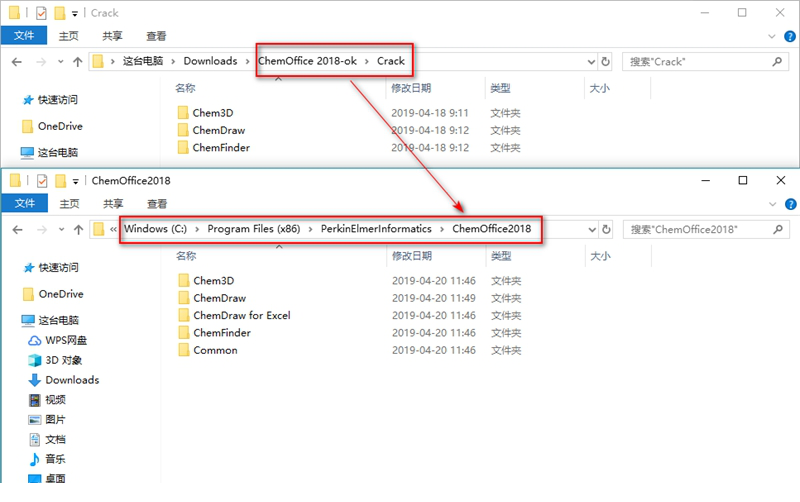
Task: Open Chem3D folder in Crack window
Action: [213, 113]
